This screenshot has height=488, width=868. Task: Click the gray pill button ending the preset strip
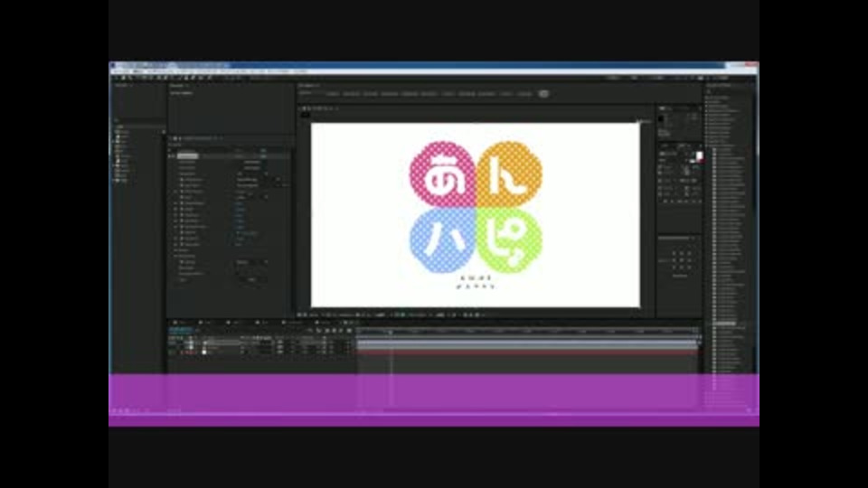[543, 94]
